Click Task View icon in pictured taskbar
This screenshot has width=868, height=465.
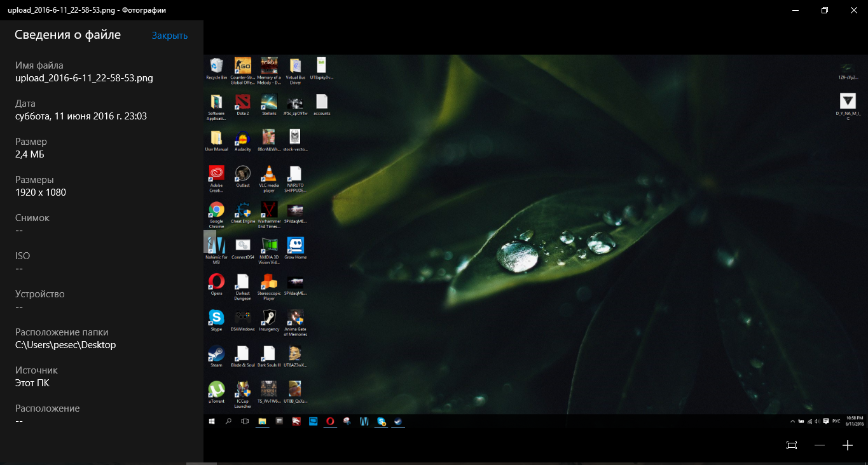coord(245,421)
